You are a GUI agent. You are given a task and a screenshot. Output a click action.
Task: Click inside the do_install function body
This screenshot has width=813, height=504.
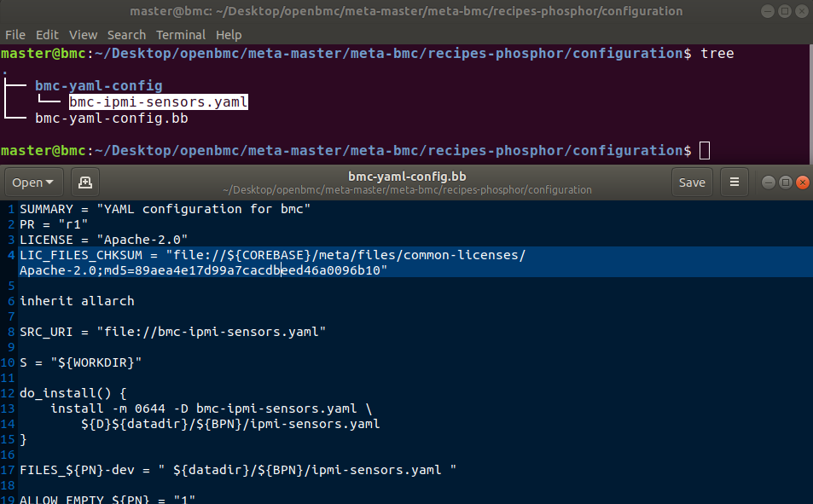(213, 408)
